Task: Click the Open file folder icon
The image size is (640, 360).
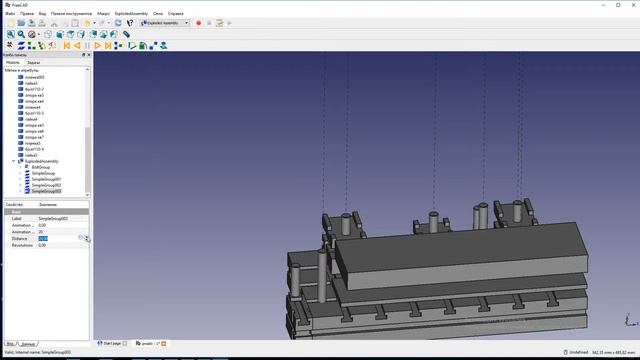Action: coord(21,23)
